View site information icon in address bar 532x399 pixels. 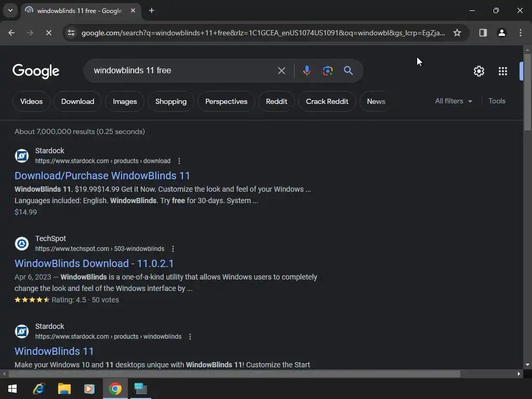71,33
